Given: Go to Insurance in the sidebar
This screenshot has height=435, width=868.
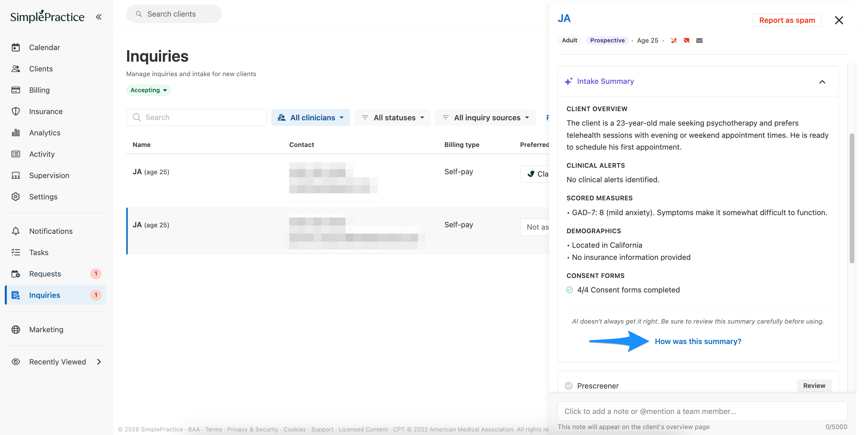Looking at the screenshot, I should [46, 111].
